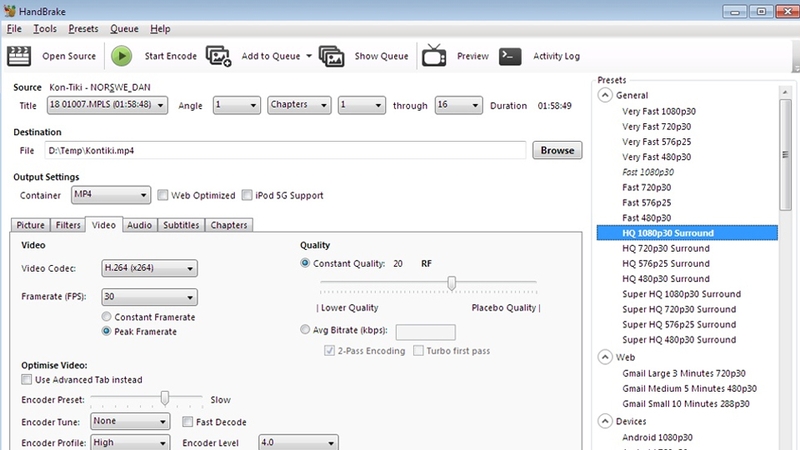This screenshot has width=800, height=450.
Task: Click the Add to Queue icon
Action: pos(218,56)
